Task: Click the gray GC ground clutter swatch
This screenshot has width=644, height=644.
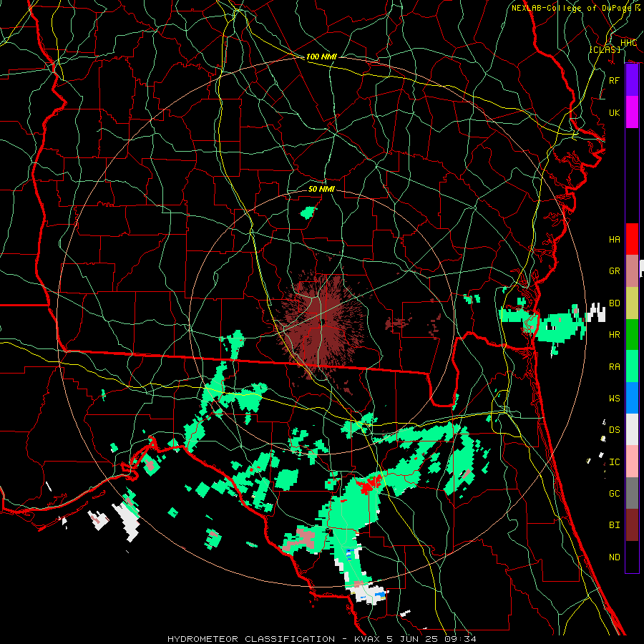Action: (x=632, y=493)
